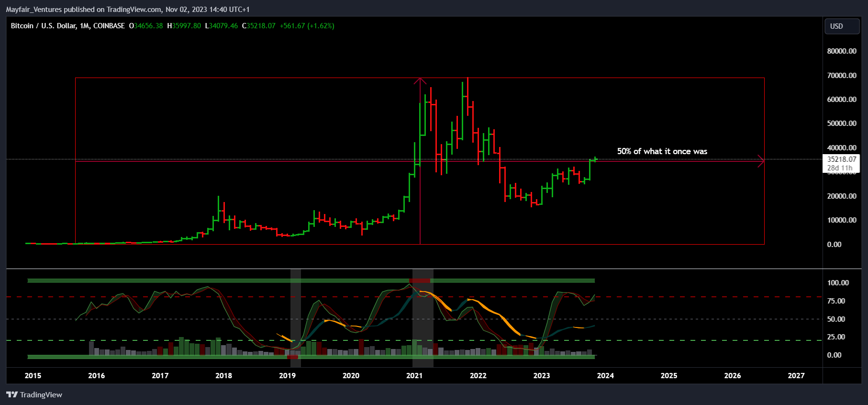Screen dimensions: 868x405
Task: Click the 2026 label on the time axis
Action: 733,376
